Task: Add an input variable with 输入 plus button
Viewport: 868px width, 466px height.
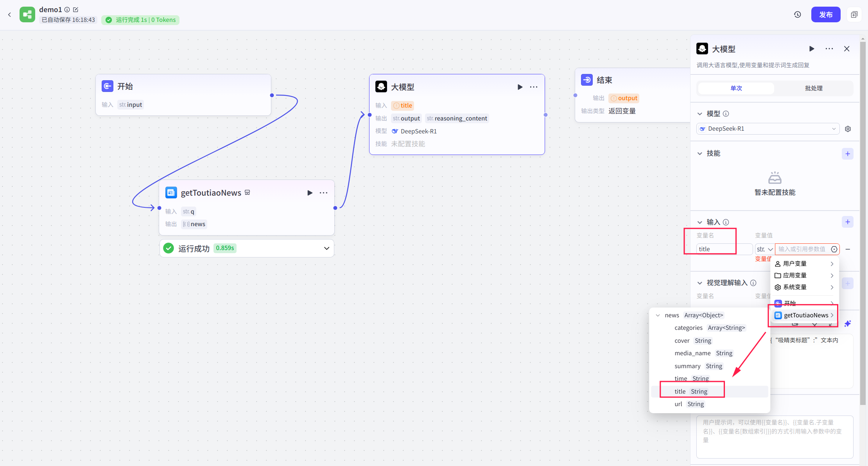Action: point(847,222)
